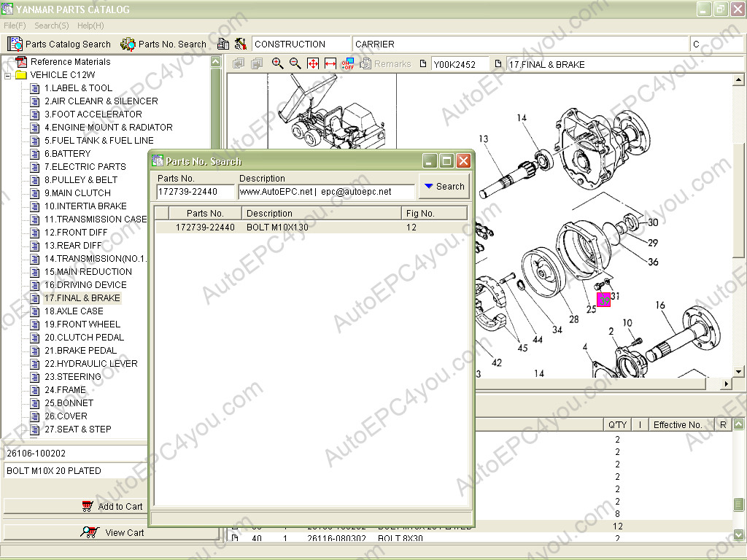Click the zoom out magnifier icon
747x560 pixels.
coord(295,63)
